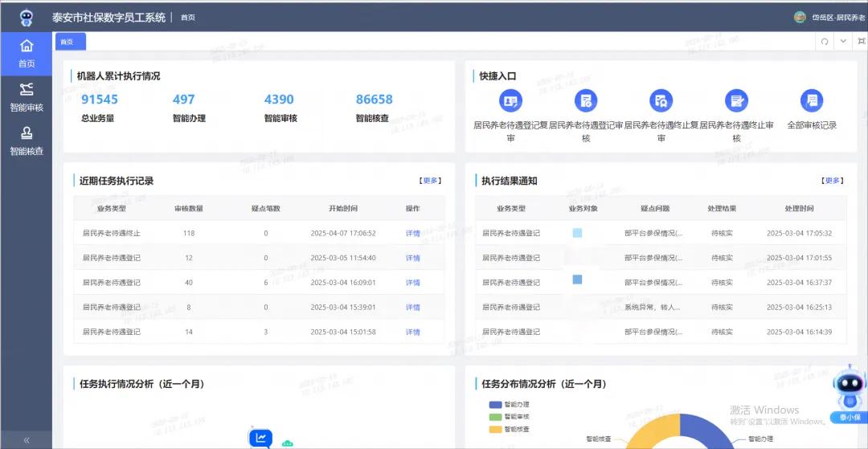Go to 智能审核 in sidebar
The width and height of the screenshot is (868, 449).
click(x=27, y=97)
